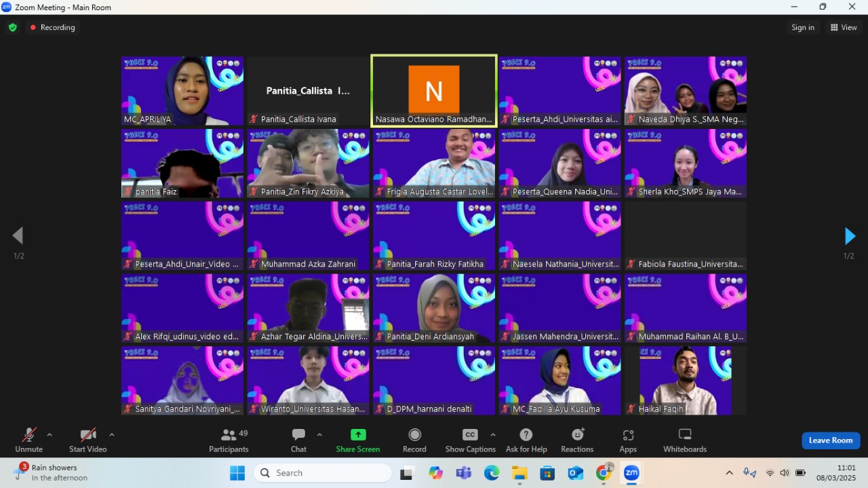This screenshot has height=488, width=868.
Task: Open the View layout menu
Action: click(844, 28)
